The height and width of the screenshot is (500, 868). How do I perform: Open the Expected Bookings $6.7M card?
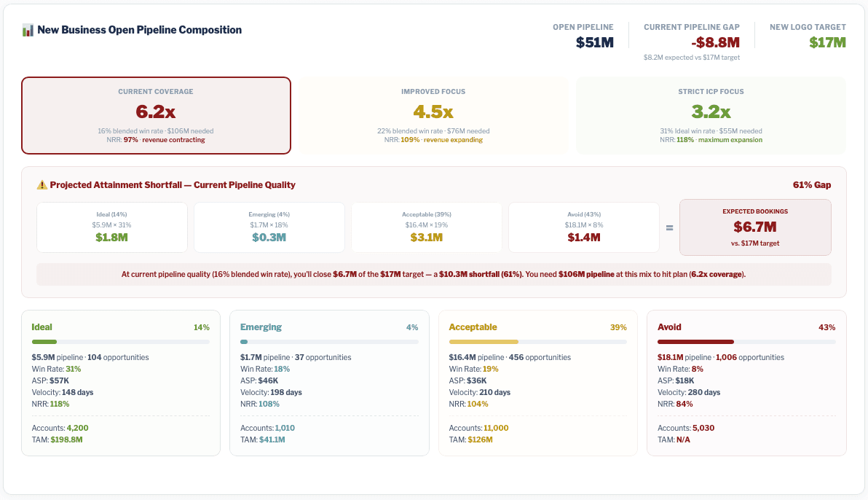click(755, 227)
